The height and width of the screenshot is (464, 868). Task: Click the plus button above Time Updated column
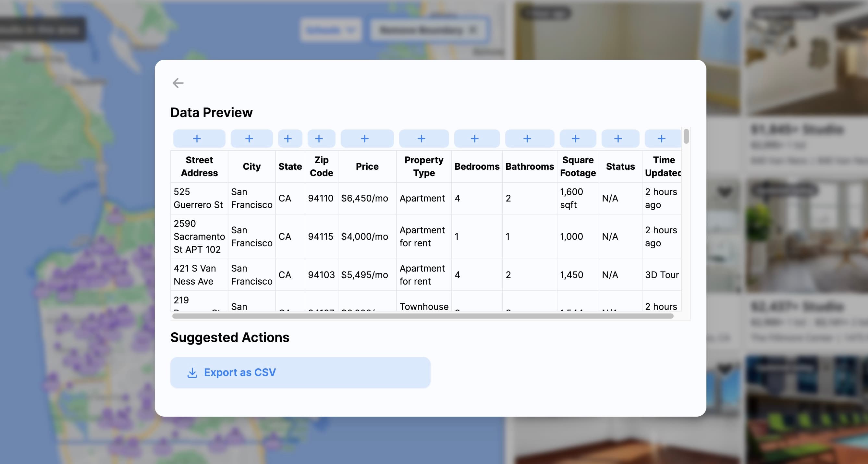(x=663, y=139)
